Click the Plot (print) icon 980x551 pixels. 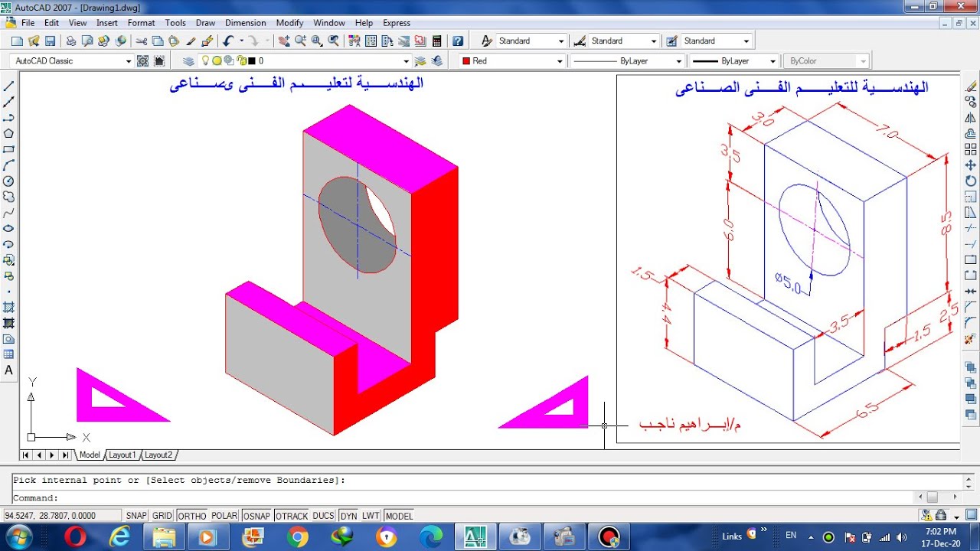point(70,41)
